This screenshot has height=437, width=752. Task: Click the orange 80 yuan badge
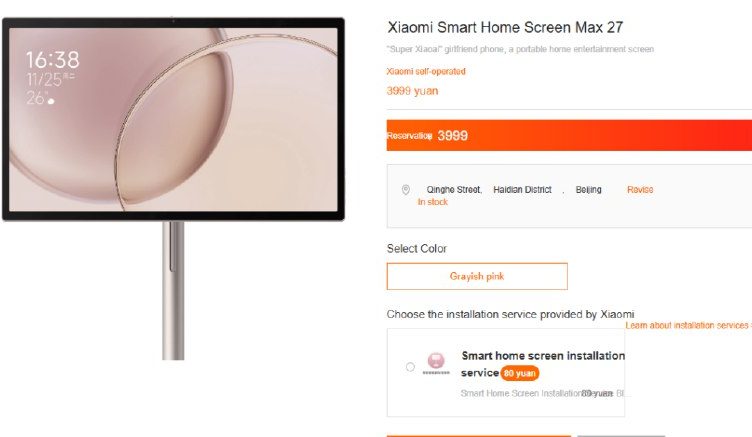pyautogui.click(x=519, y=373)
